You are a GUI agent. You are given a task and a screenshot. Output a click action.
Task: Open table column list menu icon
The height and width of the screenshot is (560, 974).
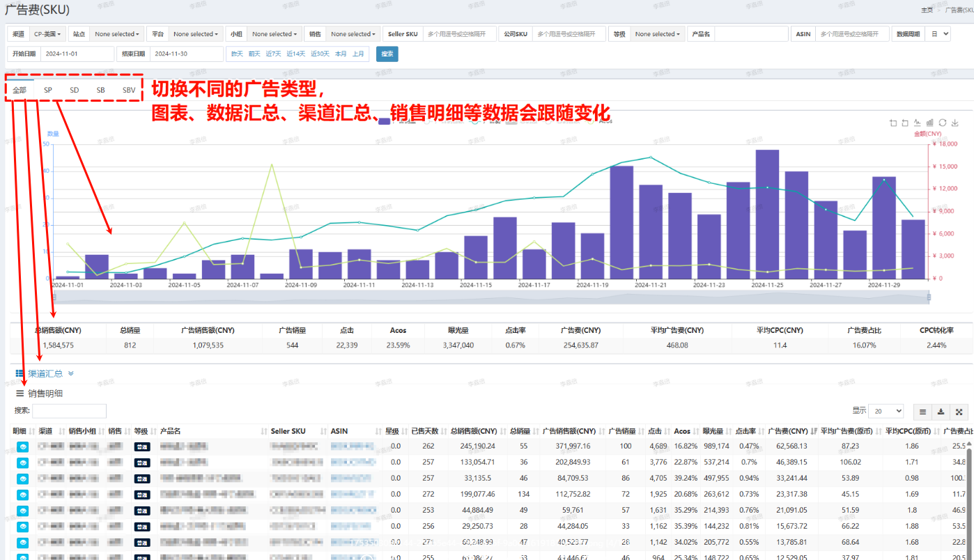[x=922, y=412]
